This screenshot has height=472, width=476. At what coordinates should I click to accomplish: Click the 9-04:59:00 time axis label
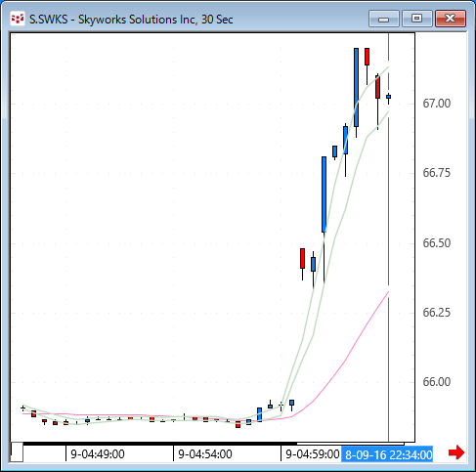coord(312,454)
